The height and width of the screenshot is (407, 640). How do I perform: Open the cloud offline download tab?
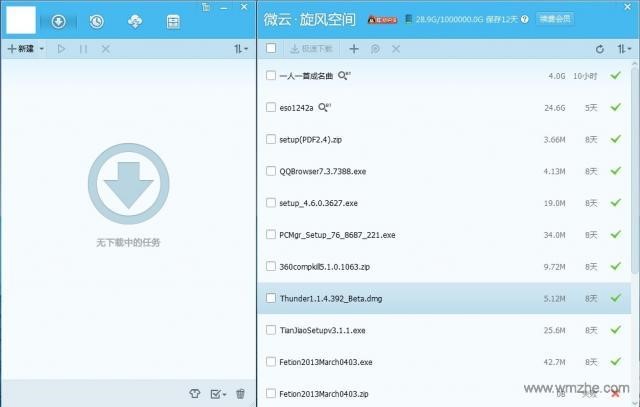point(135,21)
